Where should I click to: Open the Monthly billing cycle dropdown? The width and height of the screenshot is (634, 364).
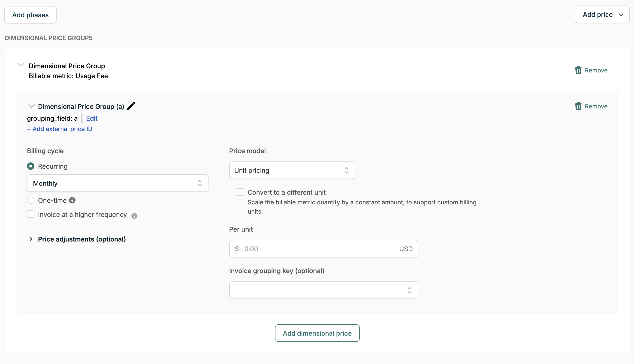[117, 183]
